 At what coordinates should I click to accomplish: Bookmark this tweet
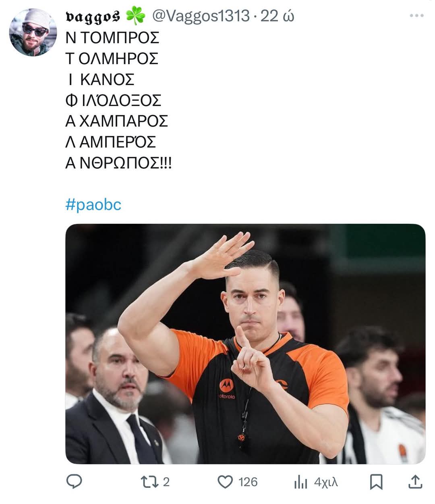pyautogui.click(x=376, y=482)
